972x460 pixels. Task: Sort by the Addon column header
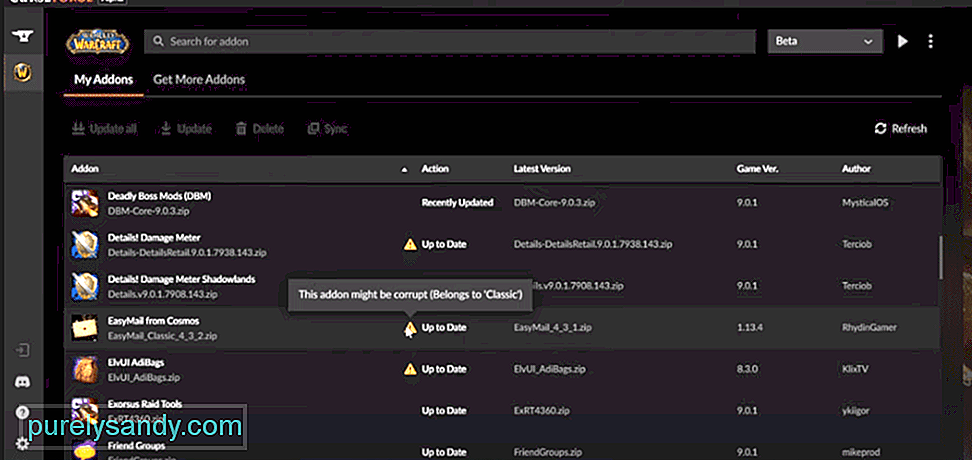tap(85, 169)
